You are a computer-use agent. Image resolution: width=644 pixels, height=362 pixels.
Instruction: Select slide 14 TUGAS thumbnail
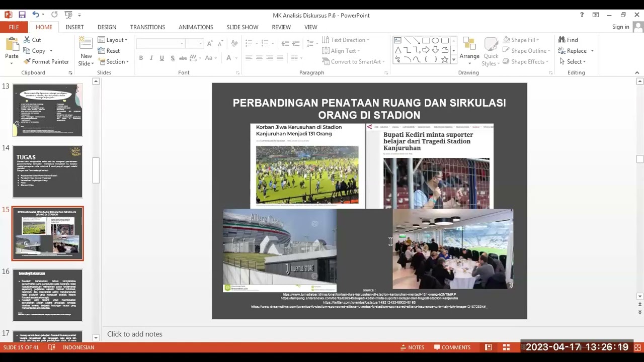pyautogui.click(x=47, y=172)
